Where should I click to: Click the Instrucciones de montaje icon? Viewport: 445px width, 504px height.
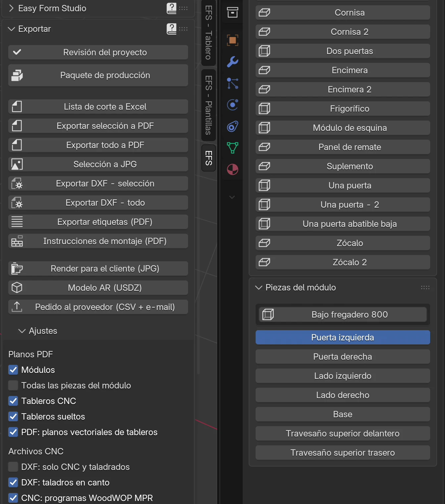17,241
